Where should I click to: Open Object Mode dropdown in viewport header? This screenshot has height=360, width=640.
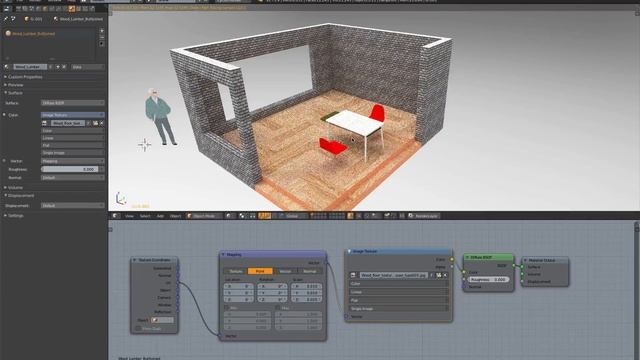point(204,216)
